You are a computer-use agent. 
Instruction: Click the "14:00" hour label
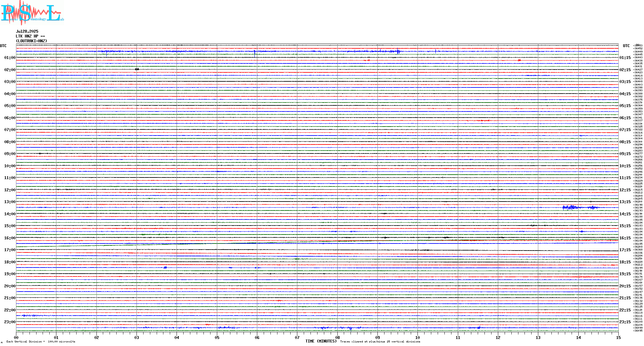[10, 214]
